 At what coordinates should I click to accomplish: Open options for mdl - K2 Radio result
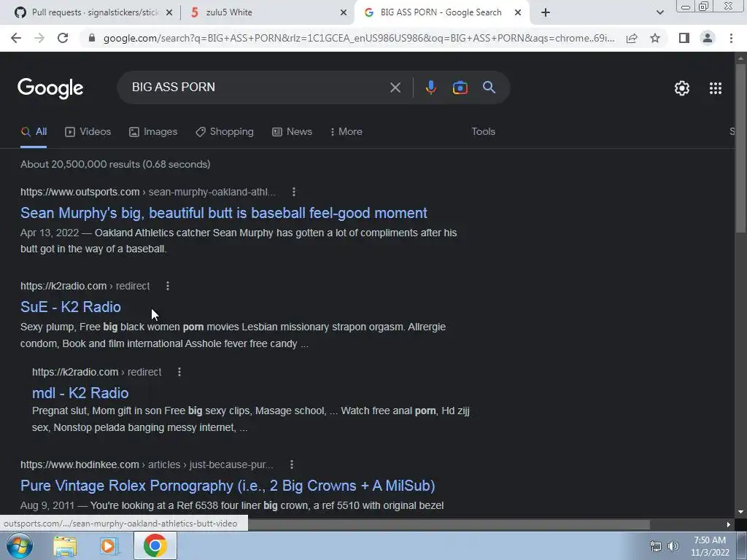coord(179,372)
